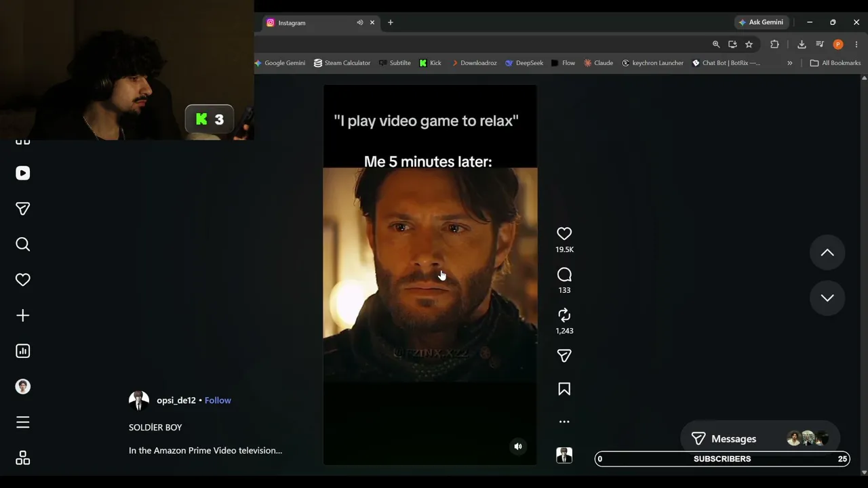Screen dimensions: 868x488
Task: Open the keychron Launcher bookmark
Action: click(652, 63)
